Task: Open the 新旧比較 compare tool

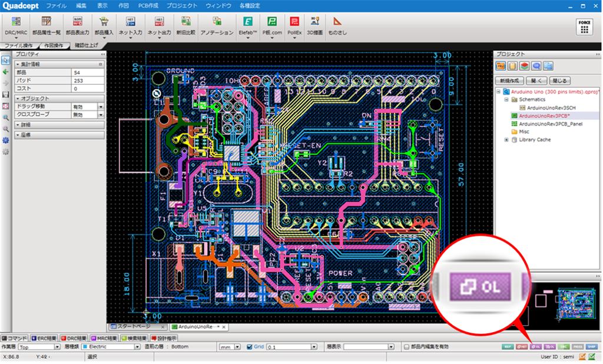Action: [185, 26]
